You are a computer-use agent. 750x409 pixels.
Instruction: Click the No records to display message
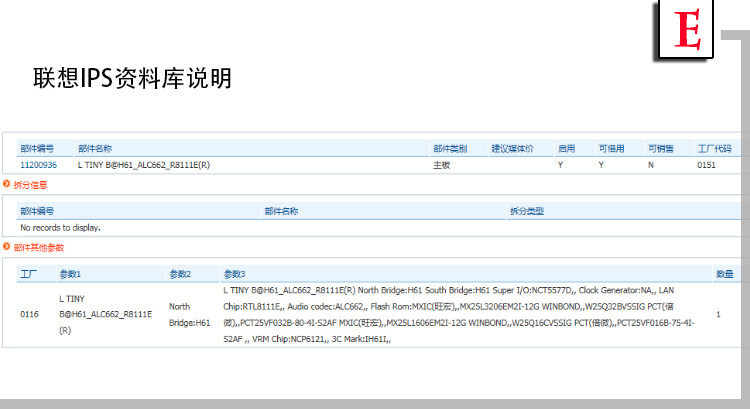tap(60, 228)
